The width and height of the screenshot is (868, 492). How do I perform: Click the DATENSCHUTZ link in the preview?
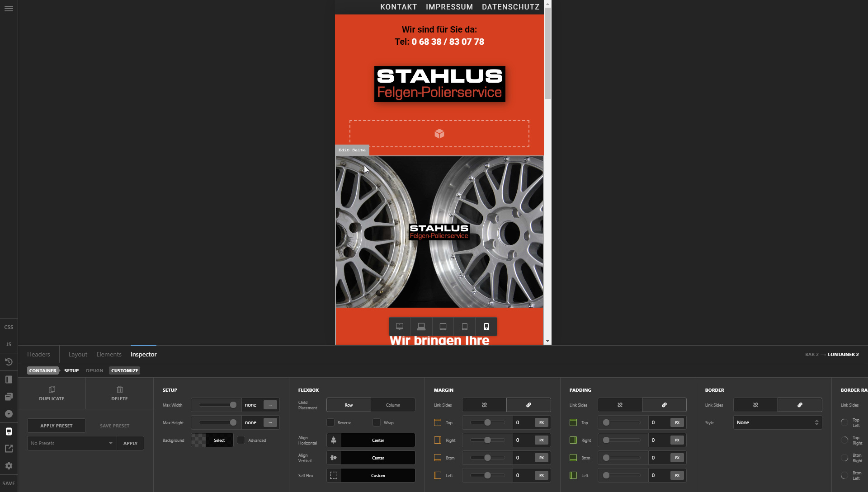click(511, 7)
